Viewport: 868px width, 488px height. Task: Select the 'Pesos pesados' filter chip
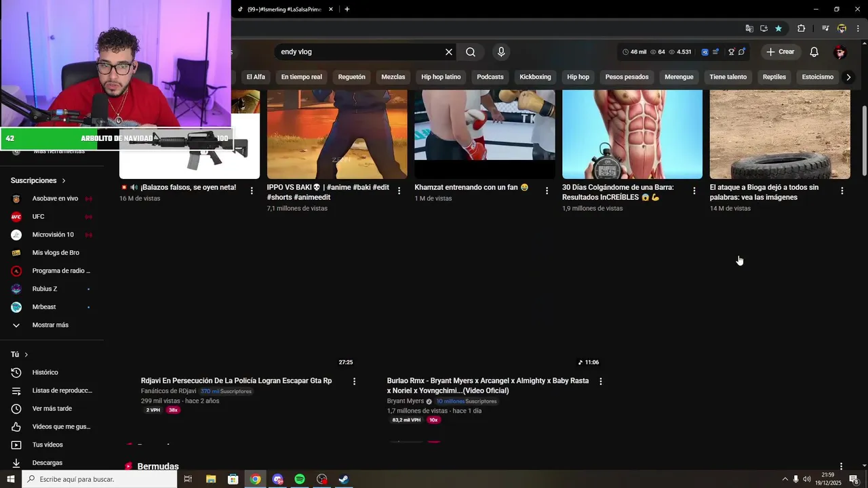tap(627, 77)
